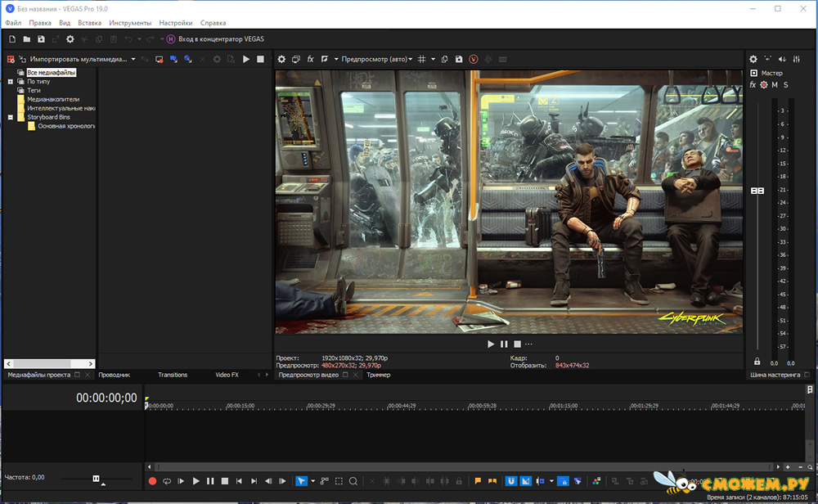Open video preview properties gear icon
818x504 pixels.
pos(281,60)
